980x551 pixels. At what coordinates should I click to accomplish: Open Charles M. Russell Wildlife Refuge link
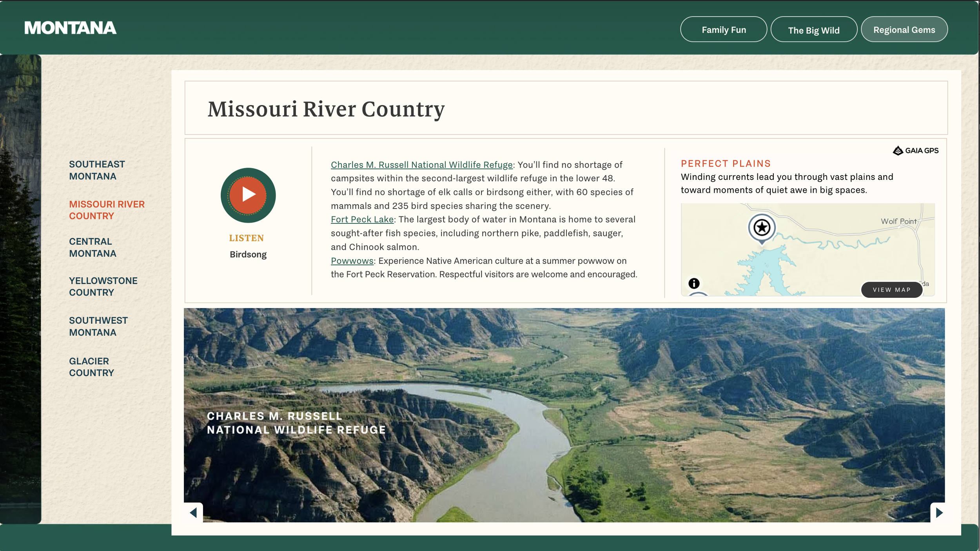click(x=421, y=165)
